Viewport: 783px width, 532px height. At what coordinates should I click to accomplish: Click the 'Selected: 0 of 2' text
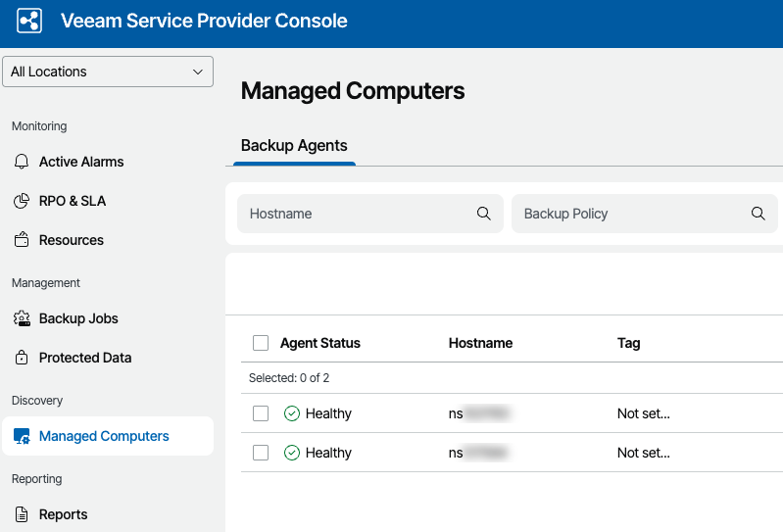[x=289, y=378]
